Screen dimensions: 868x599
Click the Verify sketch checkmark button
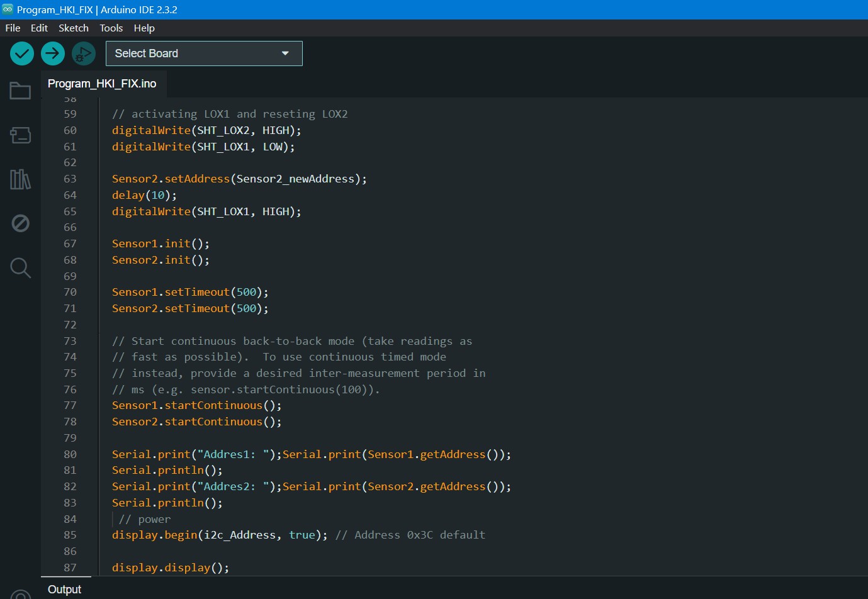[x=22, y=53]
